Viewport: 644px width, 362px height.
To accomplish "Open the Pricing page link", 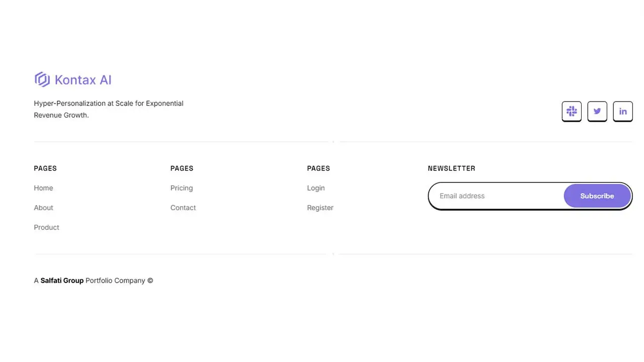I will (x=182, y=188).
